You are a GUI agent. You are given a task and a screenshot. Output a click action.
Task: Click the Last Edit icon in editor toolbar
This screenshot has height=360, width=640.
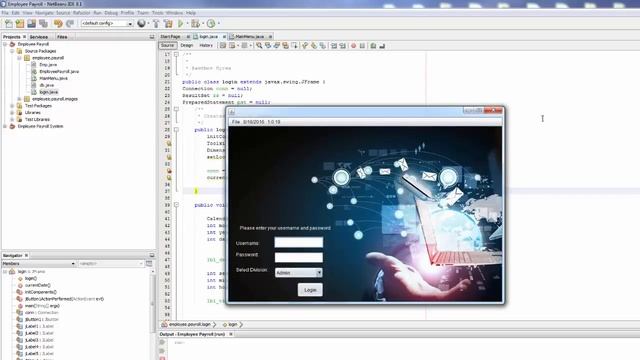(x=223, y=46)
